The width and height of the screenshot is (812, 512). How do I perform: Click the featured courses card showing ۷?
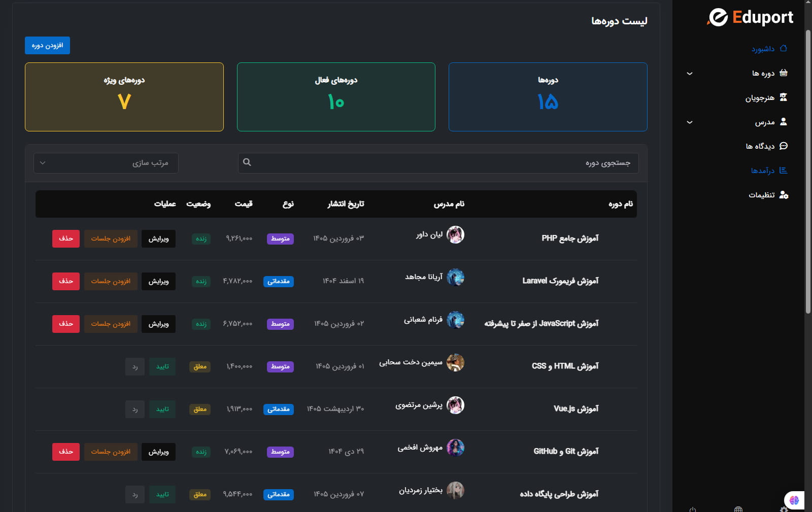coord(124,97)
